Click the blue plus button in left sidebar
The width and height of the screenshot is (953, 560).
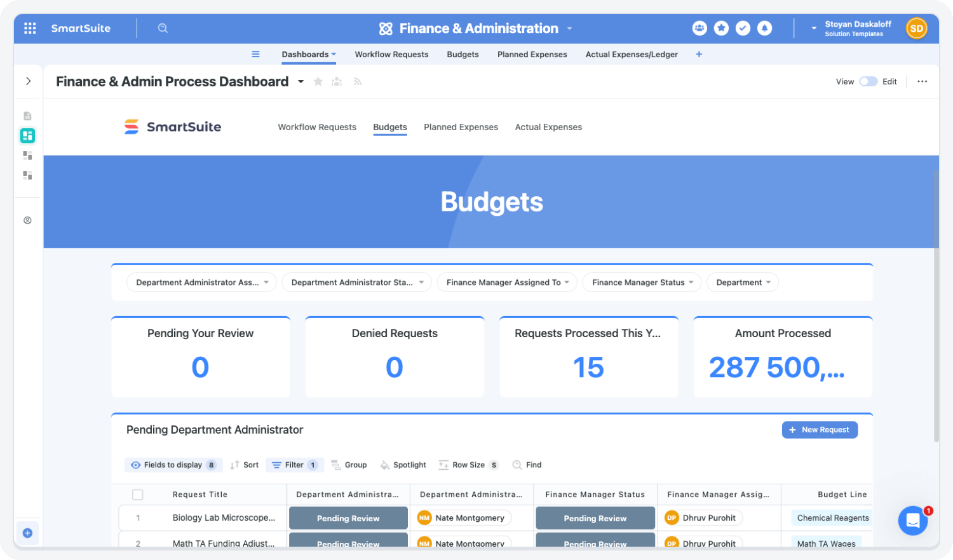(x=27, y=533)
